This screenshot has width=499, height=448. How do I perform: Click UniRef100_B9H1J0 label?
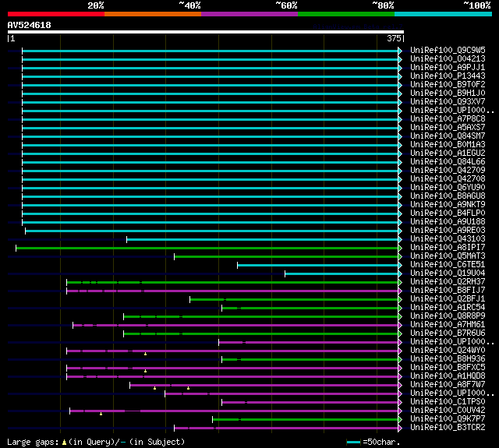tap(448, 93)
